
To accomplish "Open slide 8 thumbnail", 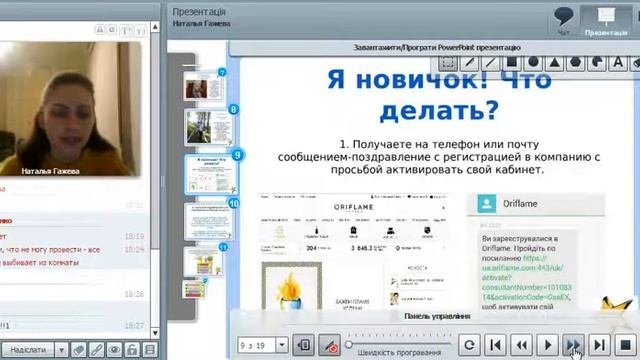I will coord(209,127).
